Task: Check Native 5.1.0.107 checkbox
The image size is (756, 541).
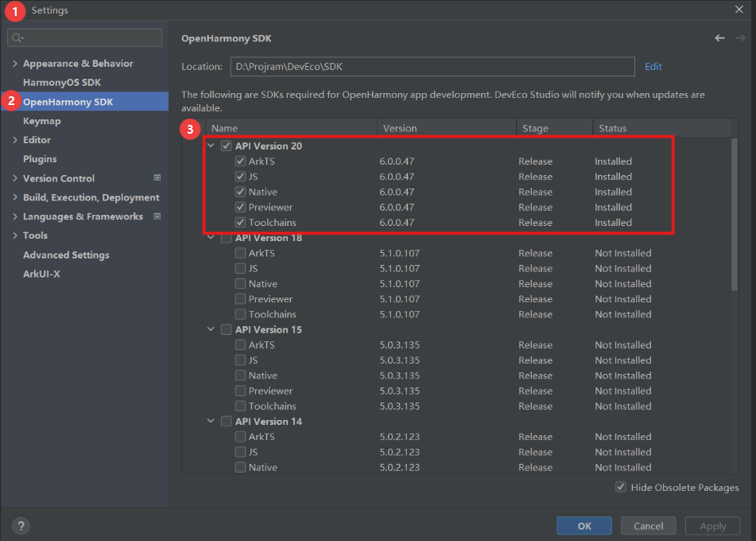Action: [x=240, y=284]
